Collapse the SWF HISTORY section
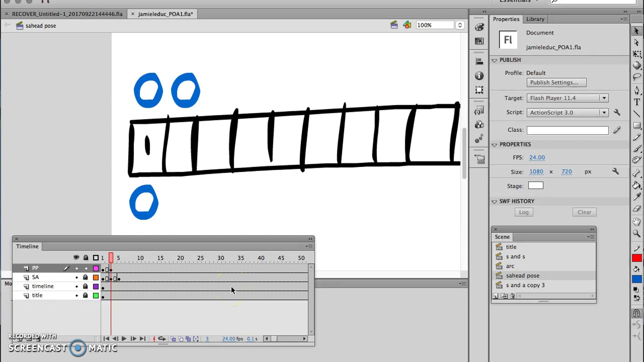 coord(494,201)
